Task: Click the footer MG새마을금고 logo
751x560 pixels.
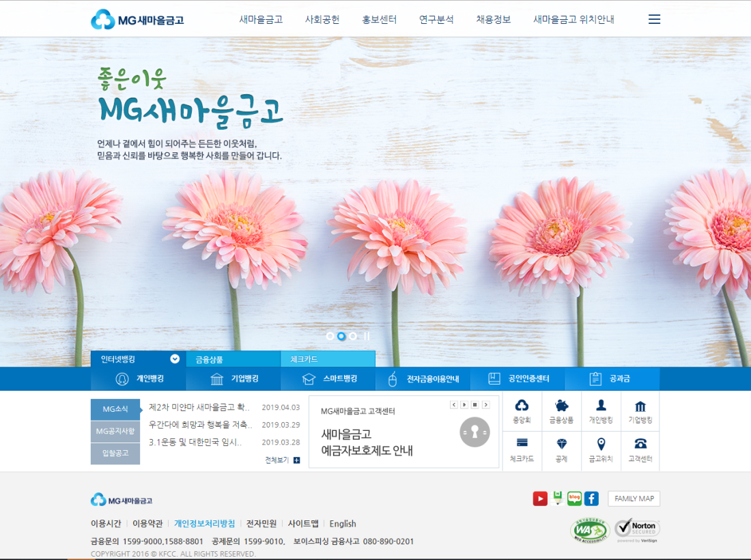Action: [122, 500]
